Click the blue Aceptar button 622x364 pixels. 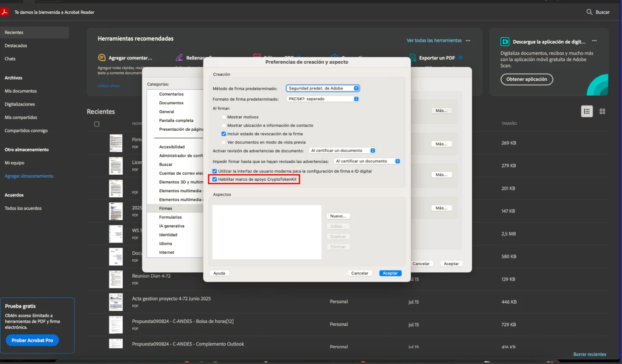(390, 273)
